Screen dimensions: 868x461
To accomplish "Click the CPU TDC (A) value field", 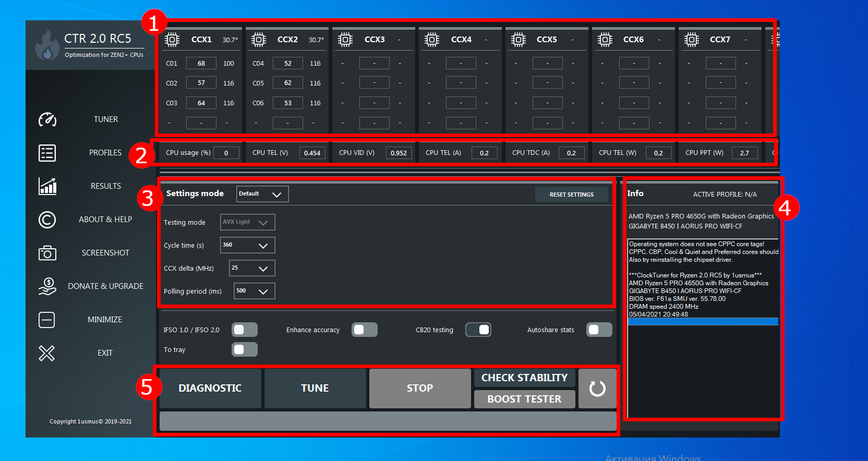I will click(x=572, y=153).
